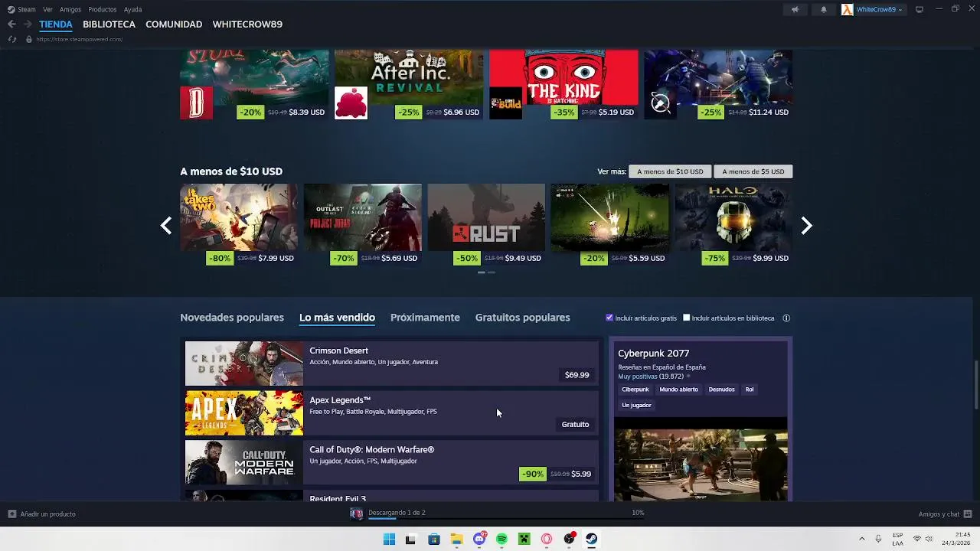This screenshot has width=980, height=551.
Task: Open Amigos y chat
Action: point(945,514)
